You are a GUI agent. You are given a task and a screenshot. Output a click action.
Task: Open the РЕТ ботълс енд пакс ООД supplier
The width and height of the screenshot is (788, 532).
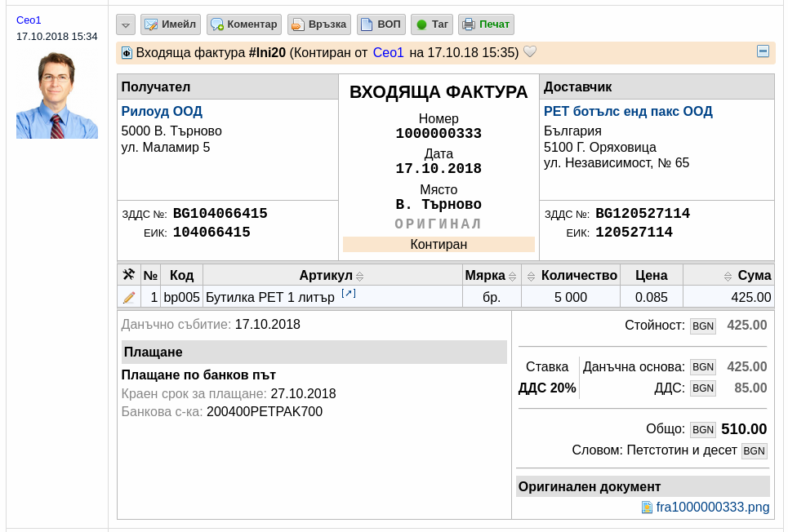tap(628, 112)
